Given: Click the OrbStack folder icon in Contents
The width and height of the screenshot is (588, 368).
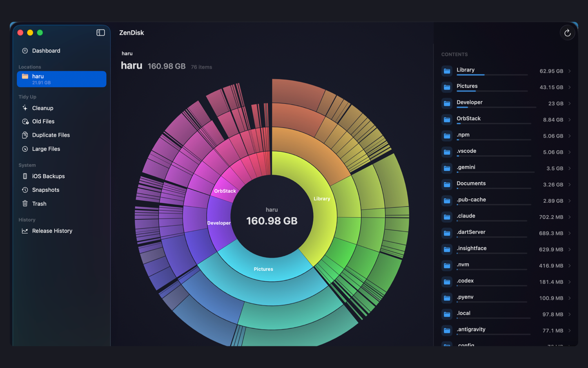Looking at the screenshot, I should tap(447, 120).
